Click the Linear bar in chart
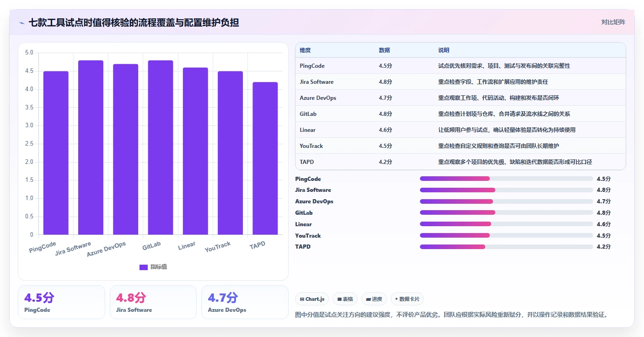 click(x=195, y=151)
